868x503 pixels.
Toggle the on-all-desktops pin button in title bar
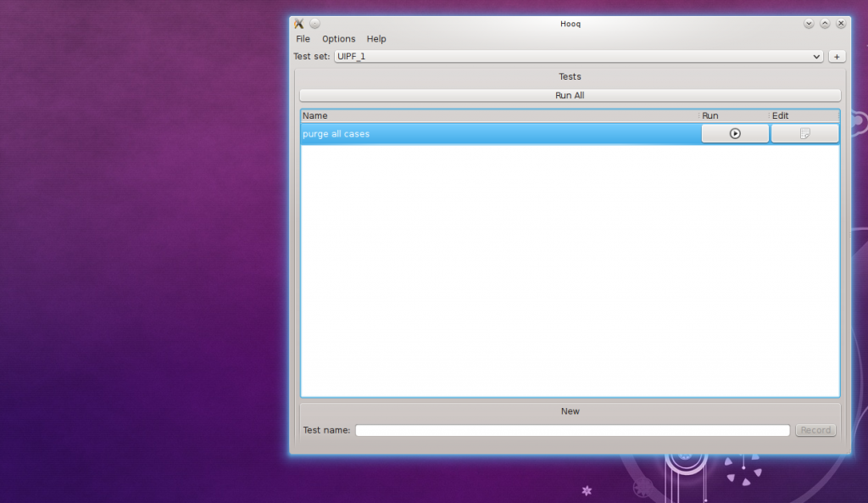314,24
